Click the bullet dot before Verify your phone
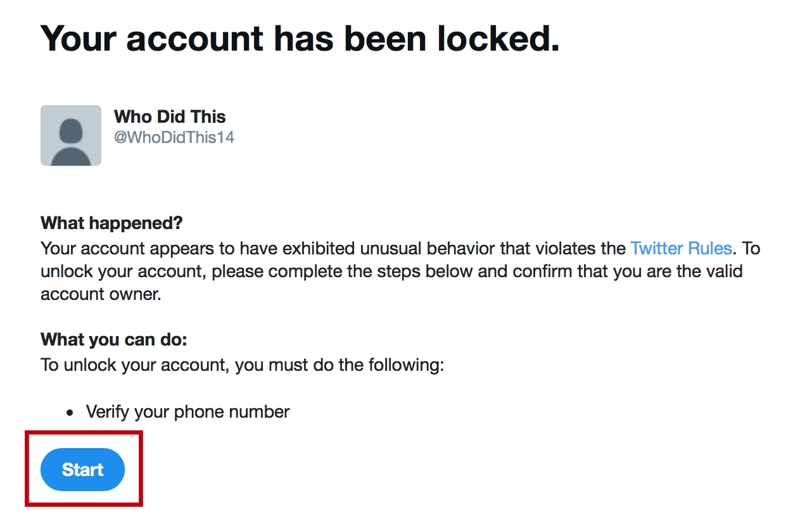 70,413
